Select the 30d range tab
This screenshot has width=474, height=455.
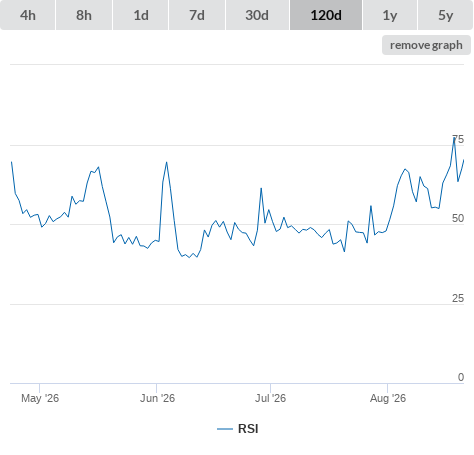(257, 15)
